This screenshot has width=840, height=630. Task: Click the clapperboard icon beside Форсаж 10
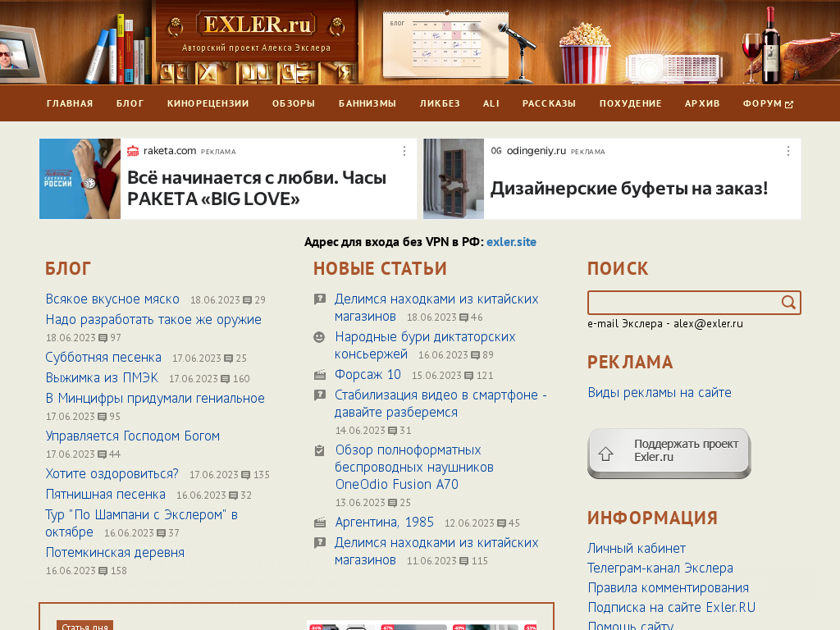(320, 375)
